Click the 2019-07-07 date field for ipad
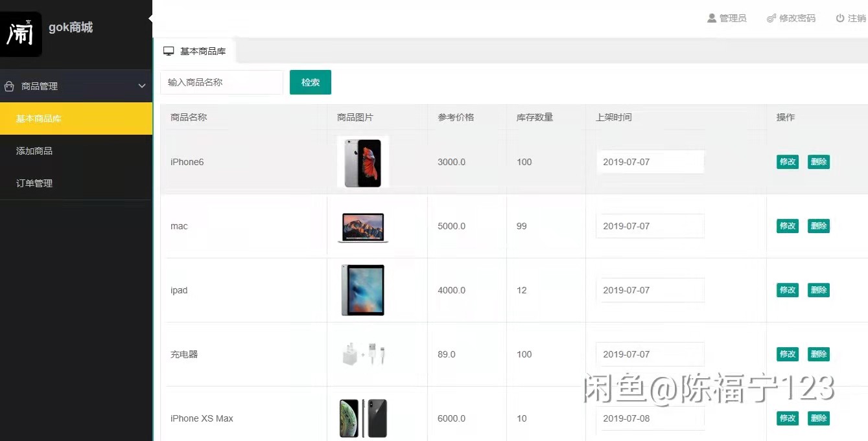The width and height of the screenshot is (868, 441). [650, 290]
